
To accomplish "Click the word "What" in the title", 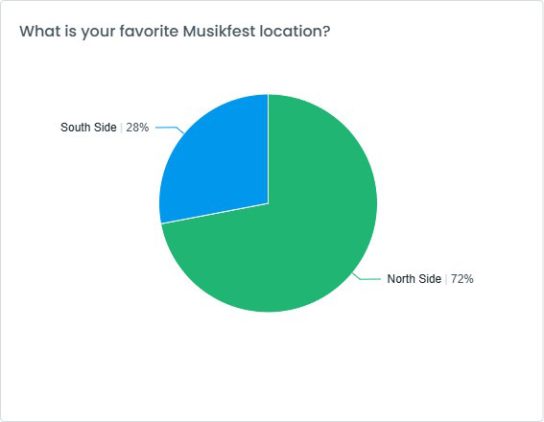I will 39,31.
